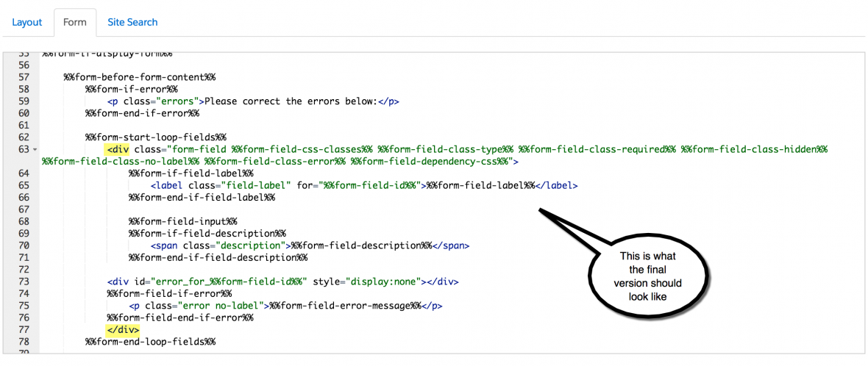The image size is (868, 366).
Task: Open the Site Search tab
Action: [132, 22]
